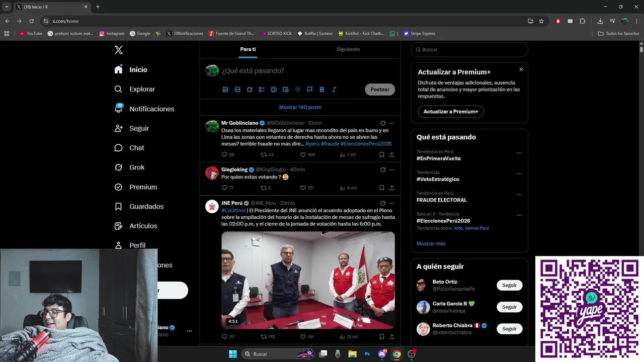The width and height of the screenshot is (644, 362).
Task: Open the emoji picker in composer
Action: click(x=274, y=89)
